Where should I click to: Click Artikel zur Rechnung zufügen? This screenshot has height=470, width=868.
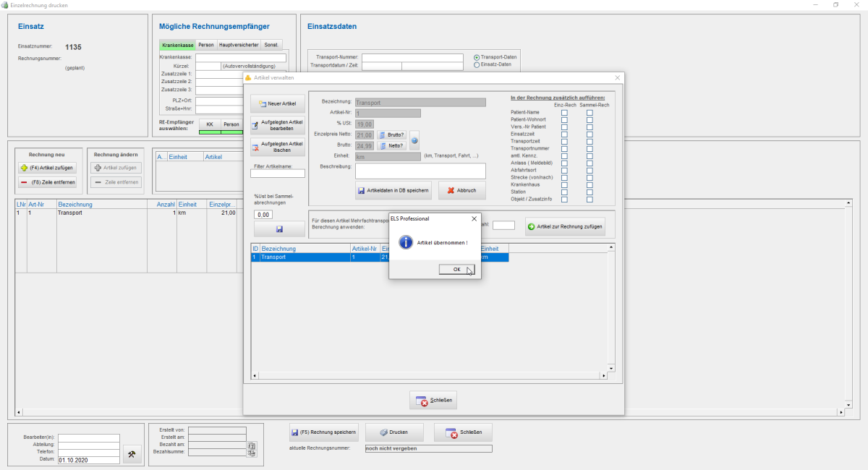[565, 226]
